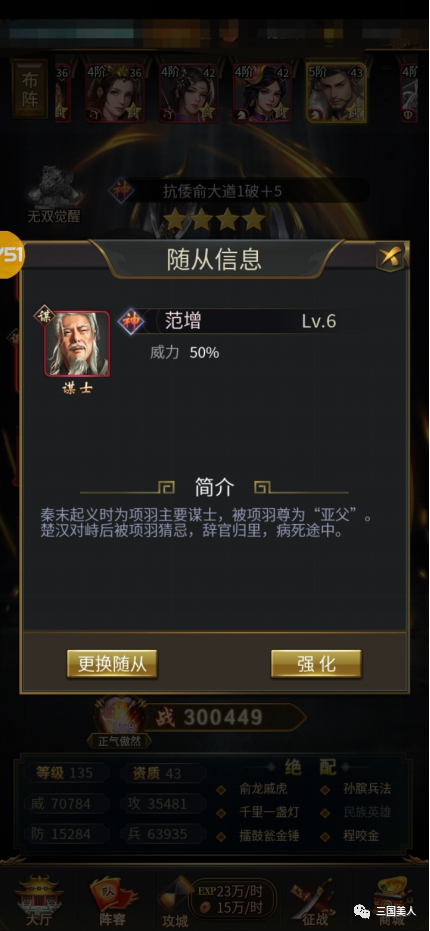Select the second 4阶 level 42 heroine

click(262, 93)
